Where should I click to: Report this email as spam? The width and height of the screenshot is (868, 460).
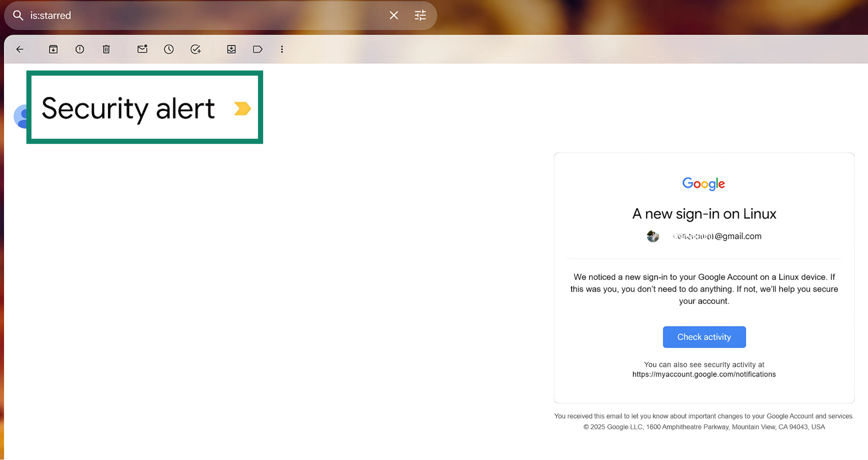tap(80, 49)
